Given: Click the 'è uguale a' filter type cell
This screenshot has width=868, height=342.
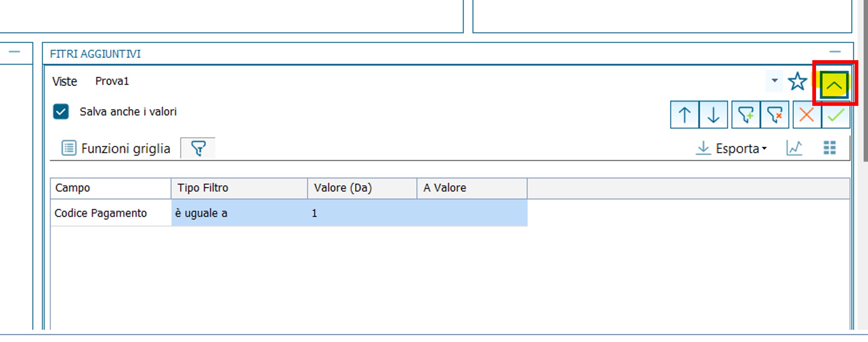Looking at the screenshot, I should 239,213.
